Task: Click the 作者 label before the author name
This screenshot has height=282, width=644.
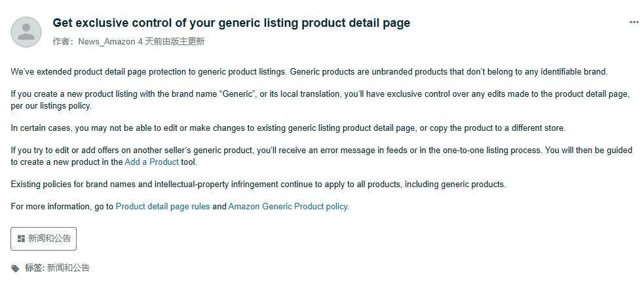Action: [61, 41]
